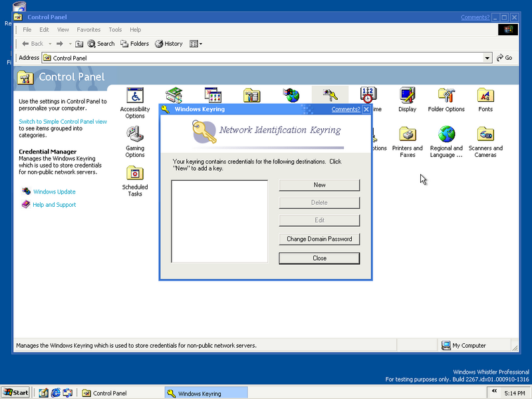
Task: Click the Forward toolbar arrow
Action: click(60, 44)
